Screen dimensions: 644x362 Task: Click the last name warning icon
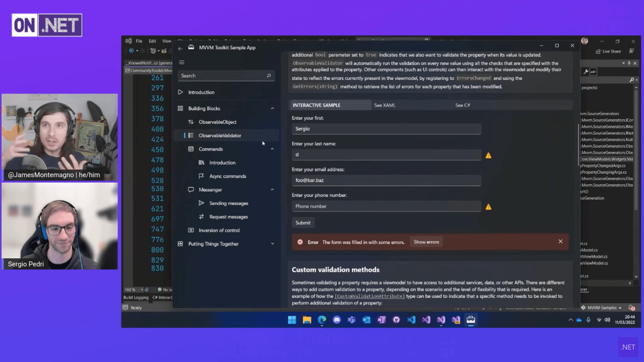pos(488,155)
